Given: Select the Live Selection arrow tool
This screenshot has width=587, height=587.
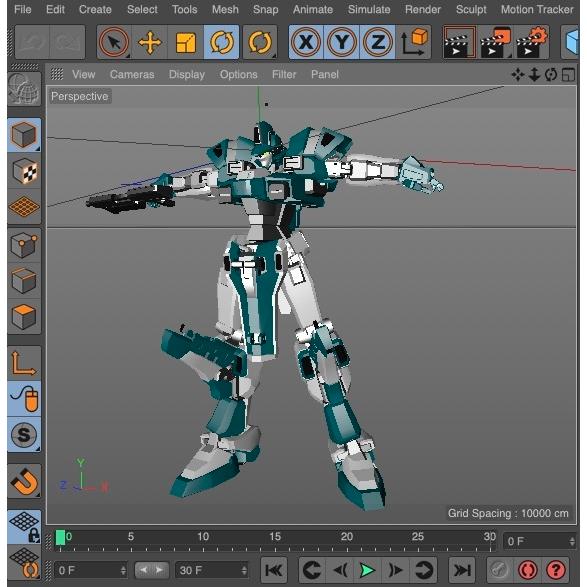Looking at the screenshot, I should [114, 42].
